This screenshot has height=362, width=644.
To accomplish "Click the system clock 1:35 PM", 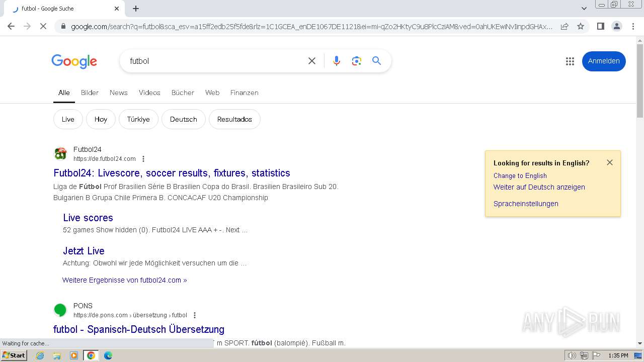I will pos(618,355).
